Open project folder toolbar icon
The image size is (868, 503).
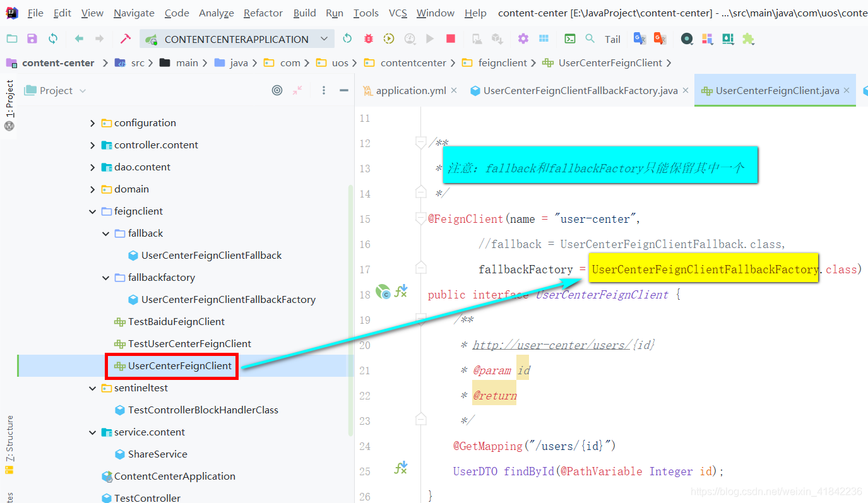tap(12, 39)
